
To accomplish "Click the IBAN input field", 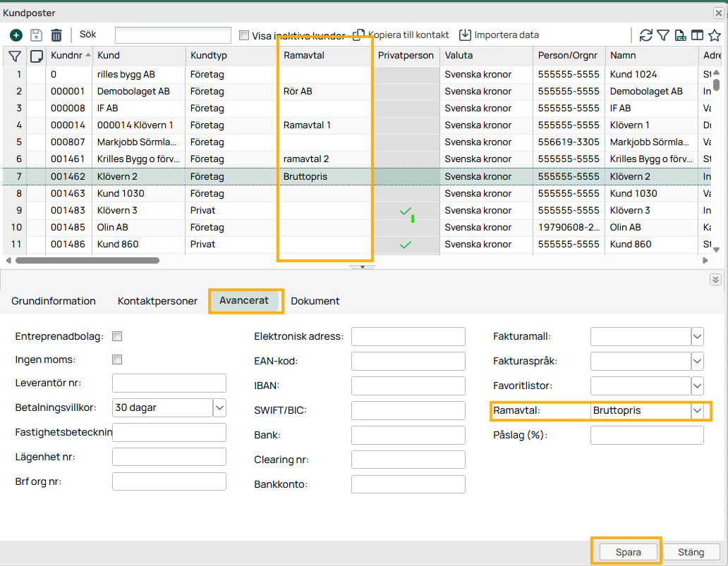I will click(408, 386).
